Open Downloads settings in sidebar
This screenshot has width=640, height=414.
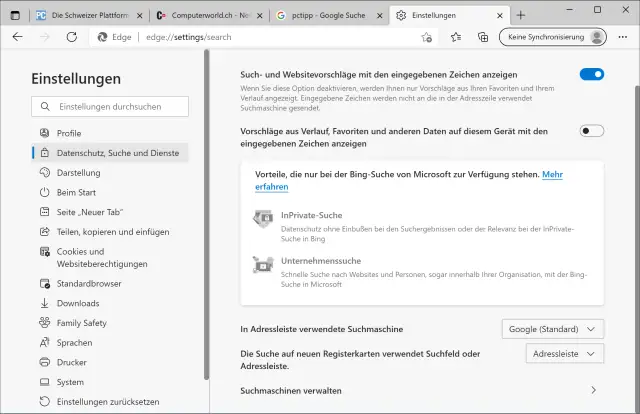click(77, 303)
